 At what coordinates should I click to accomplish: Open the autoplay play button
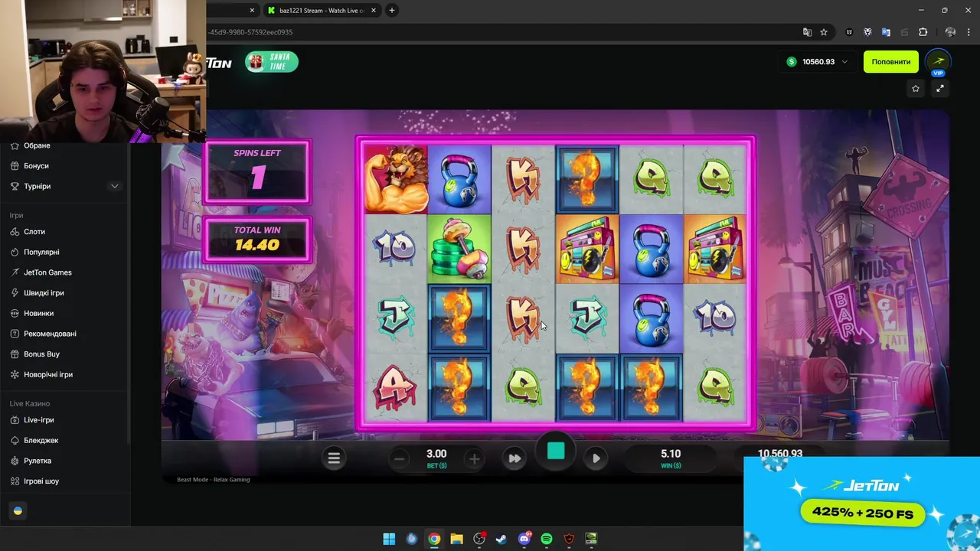pos(596,458)
